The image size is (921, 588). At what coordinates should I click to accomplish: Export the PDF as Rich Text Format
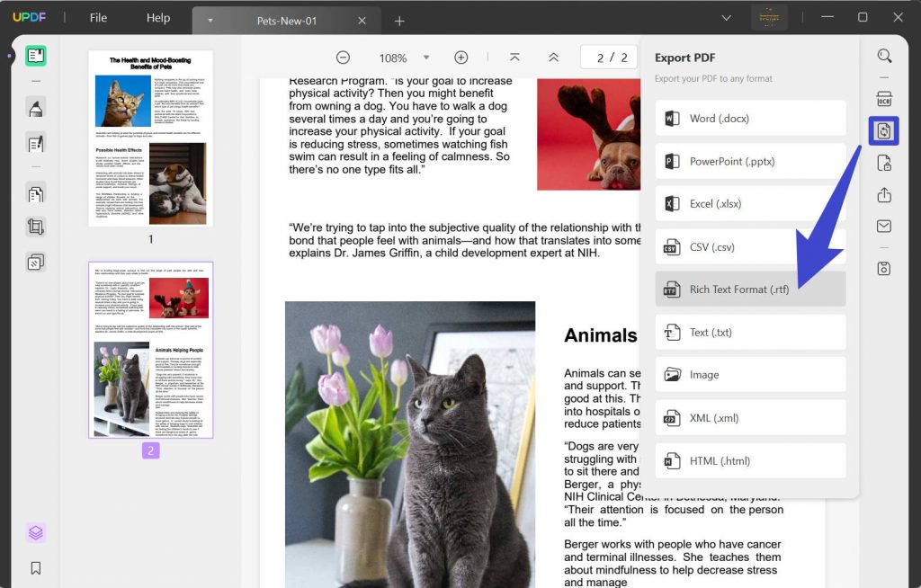click(x=750, y=289)
